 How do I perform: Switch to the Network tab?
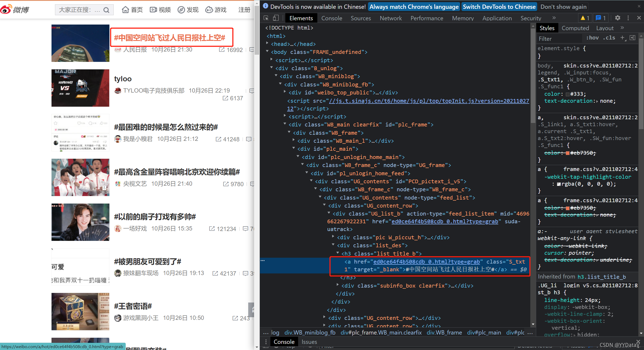(390, 18)
